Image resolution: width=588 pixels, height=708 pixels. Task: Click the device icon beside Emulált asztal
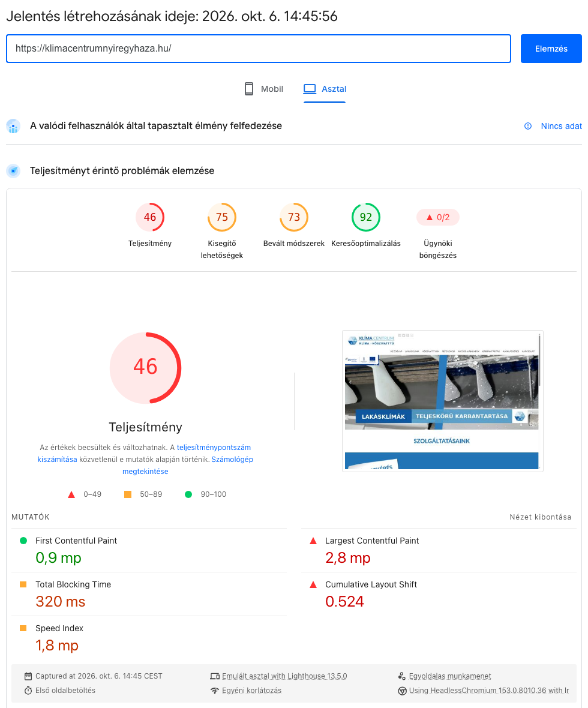tap(215, 676)
